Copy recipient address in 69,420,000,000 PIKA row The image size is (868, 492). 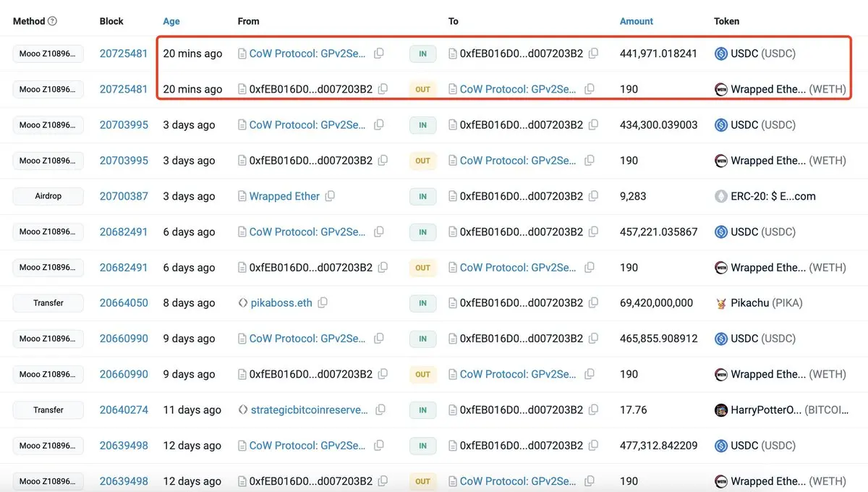(x=593, y=302)
